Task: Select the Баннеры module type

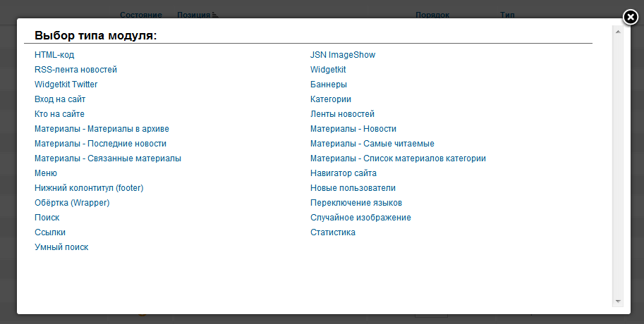Action: 328,85
